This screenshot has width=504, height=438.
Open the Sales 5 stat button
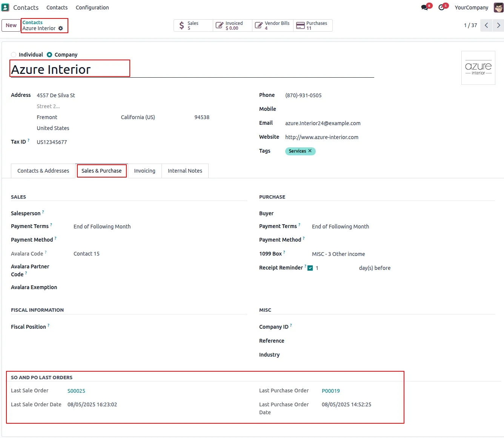[x=193, y=25]
